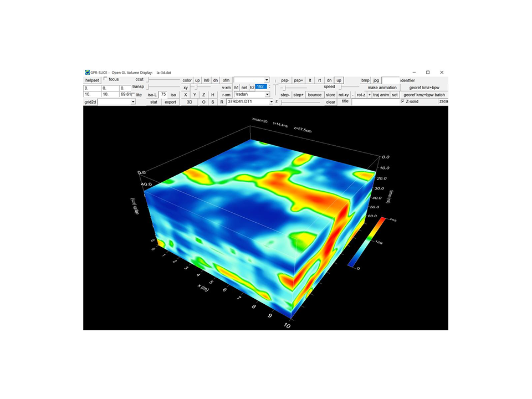532x399 pixels.
Task: Click the h1 button
Action: (237, 88)
